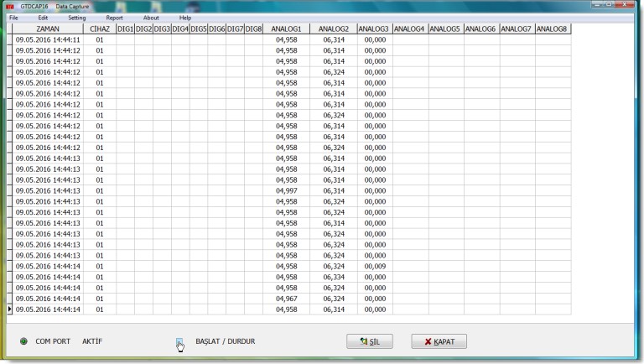Click the DIG6 column header
The width and height of the screenshot is (644, 364).
tap(217, 29)
